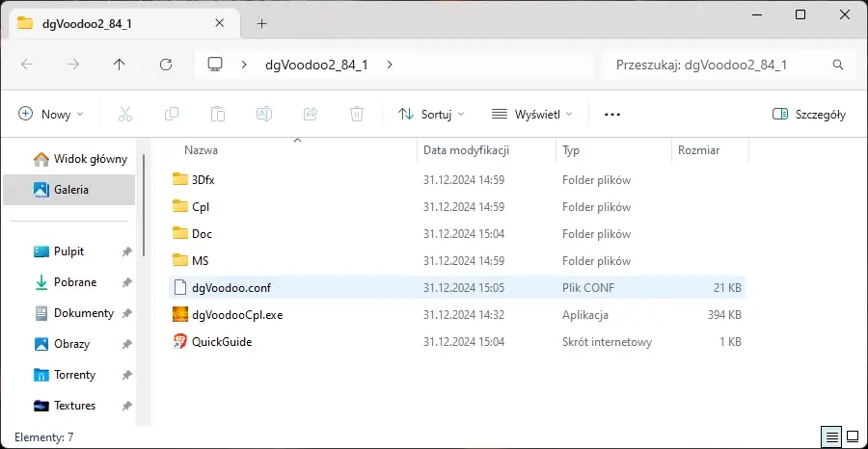
Task: Add a new tab
Action: (261, 23)
